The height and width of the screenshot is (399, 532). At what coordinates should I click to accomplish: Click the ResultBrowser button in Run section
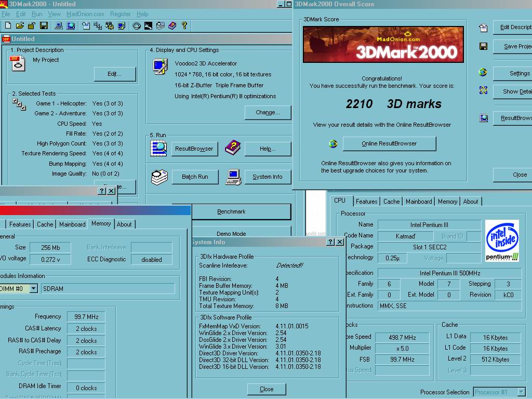(194, 149)
